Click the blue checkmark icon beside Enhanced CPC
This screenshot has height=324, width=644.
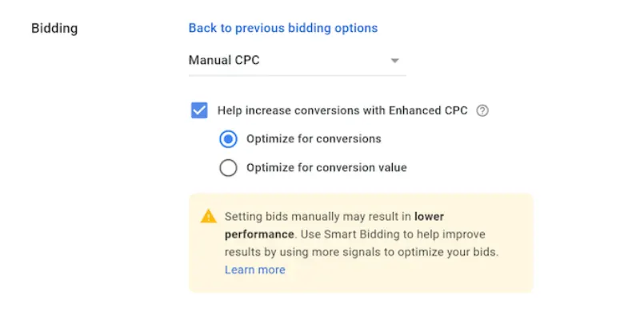point(199,110)
